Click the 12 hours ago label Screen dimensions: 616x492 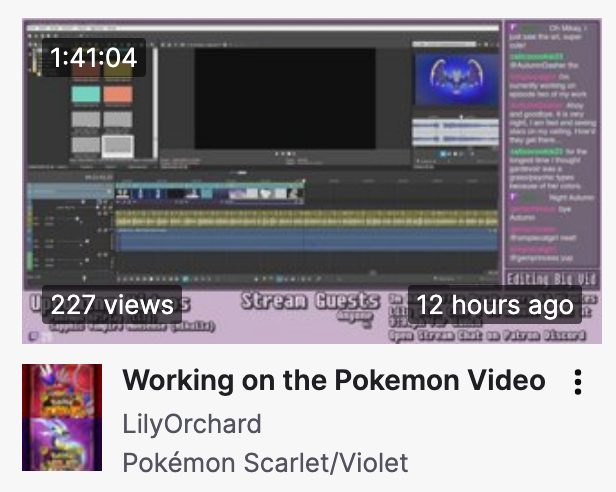[x=495, y=305]
